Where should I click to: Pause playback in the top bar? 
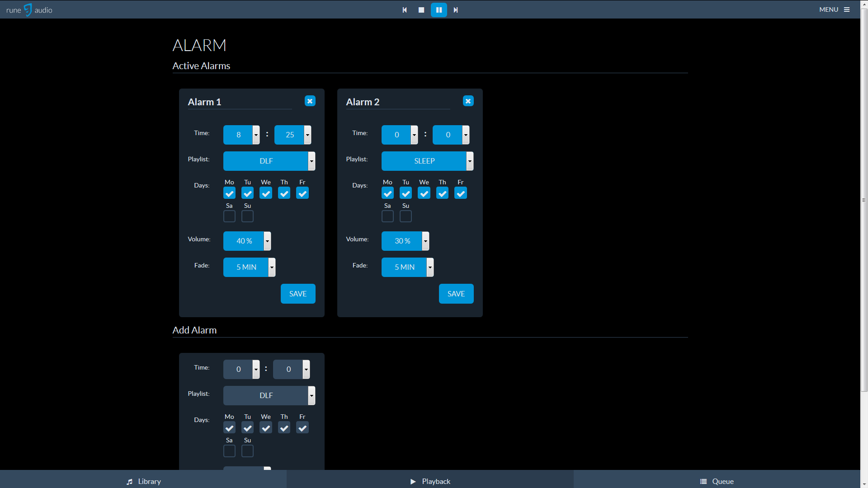[439, 10]
